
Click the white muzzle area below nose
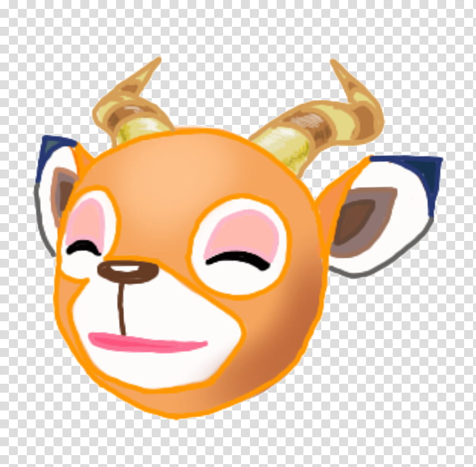[x=158, y=328]
